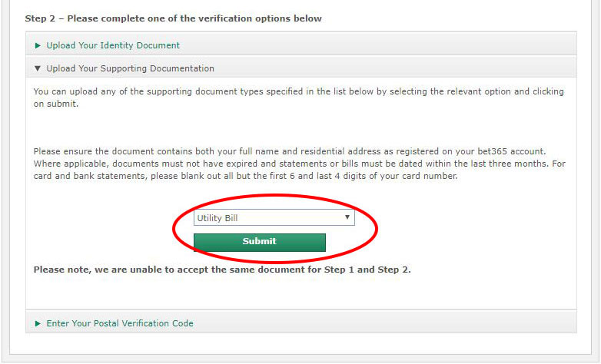Click blank right side of Supporting Documentation bar
This screenshot has height=364, width=601.
tap(423, 68)
